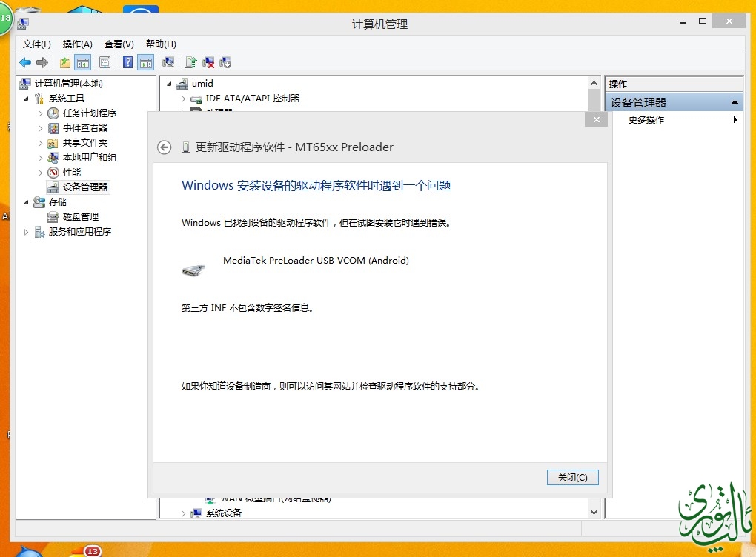756x557 pixels.
Task: Click the Up one level folder icon
Action: click(x=64, y=62)
